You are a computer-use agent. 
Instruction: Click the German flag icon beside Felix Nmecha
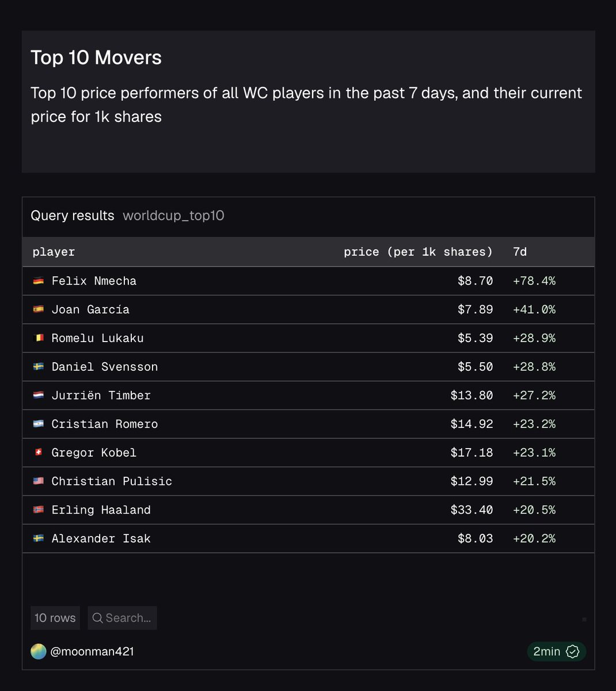(x=39, y=281)
